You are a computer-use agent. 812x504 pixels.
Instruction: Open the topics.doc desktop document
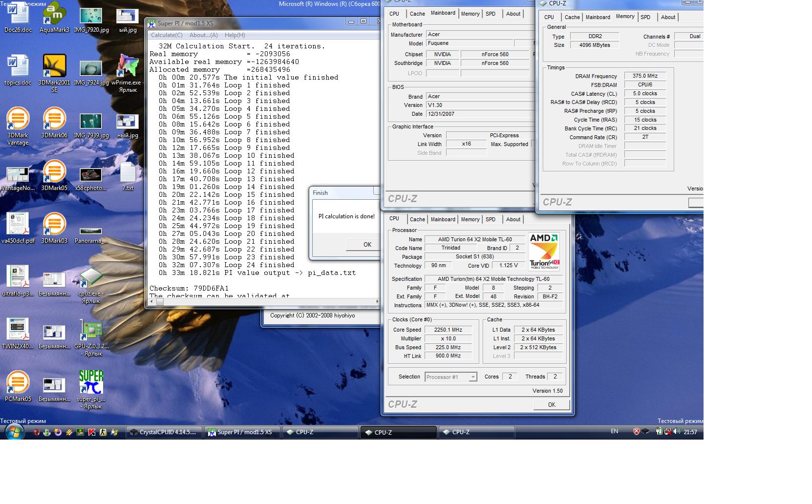tap(18, 70)
